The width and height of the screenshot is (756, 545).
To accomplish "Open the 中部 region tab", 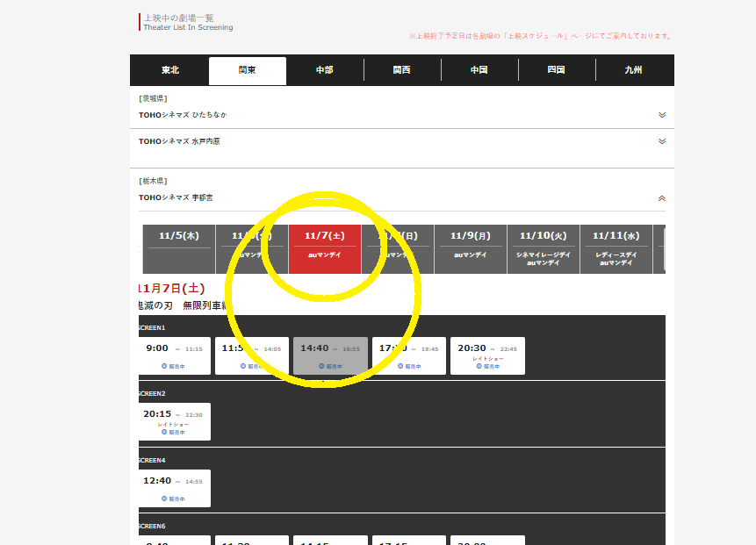I will [x=325, y=70].
